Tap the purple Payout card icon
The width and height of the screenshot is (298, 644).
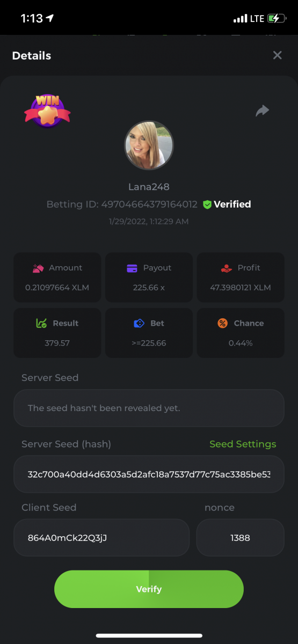coord(132,268)
